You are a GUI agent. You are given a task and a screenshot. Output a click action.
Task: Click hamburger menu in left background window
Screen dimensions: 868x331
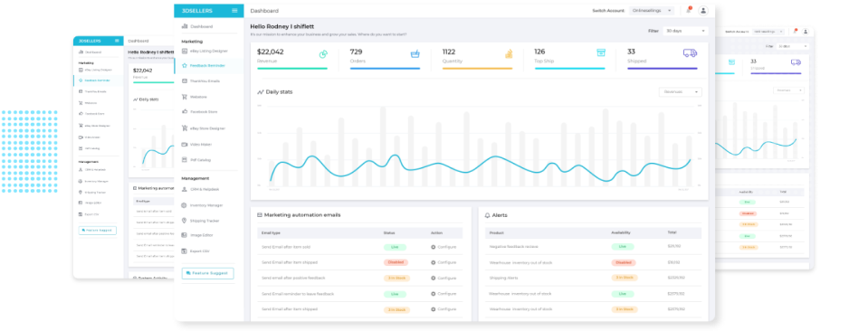(117, 41)
